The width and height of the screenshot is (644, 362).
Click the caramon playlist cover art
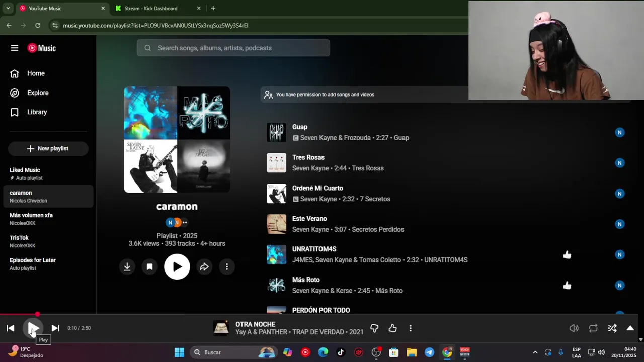click(177, 140)
